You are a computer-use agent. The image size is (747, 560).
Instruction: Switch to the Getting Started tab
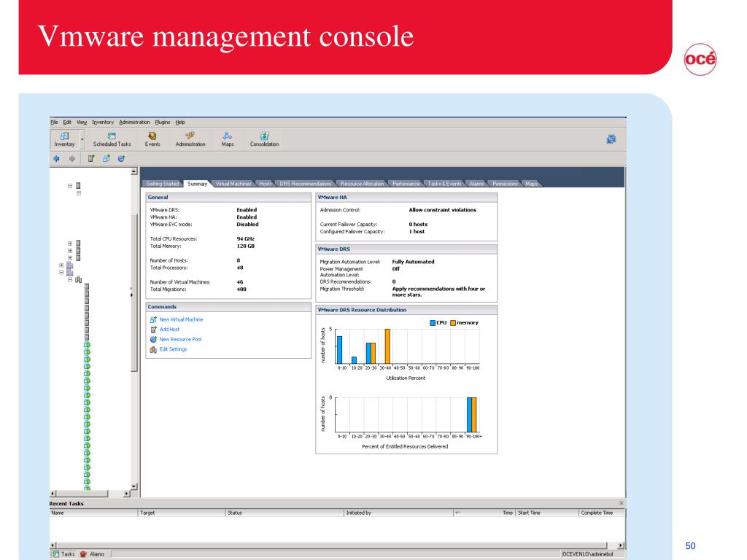(x=162, y=184)
